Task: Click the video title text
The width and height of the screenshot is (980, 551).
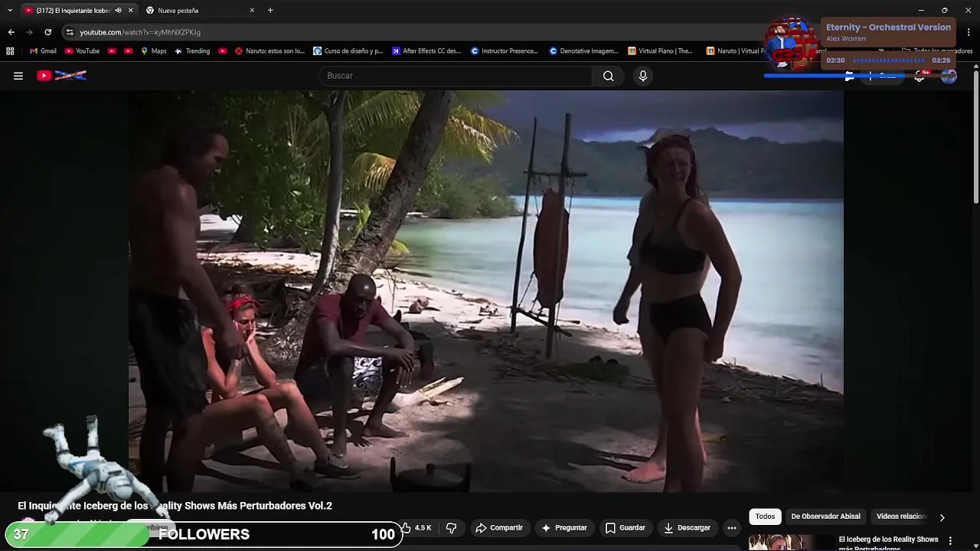Action: click(175, 506)
